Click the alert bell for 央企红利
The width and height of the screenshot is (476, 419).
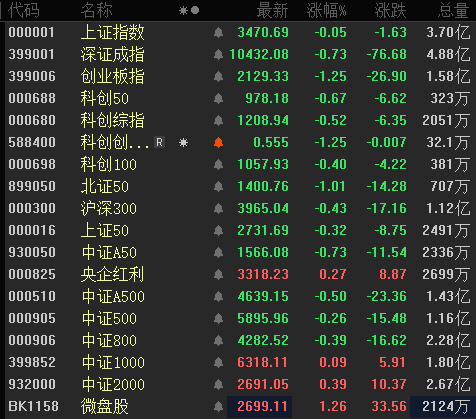pos(218,275)
